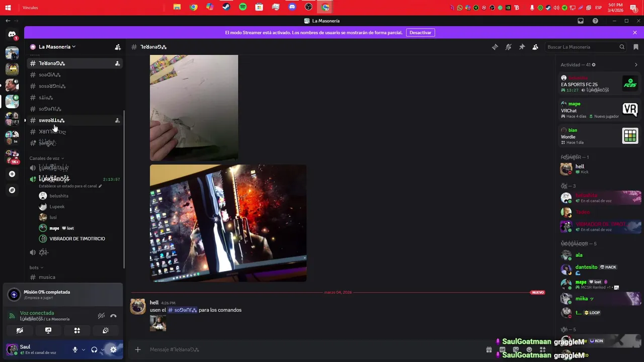
Task: Open attachment plus button in message bar
Action: (x=138, y=349)
